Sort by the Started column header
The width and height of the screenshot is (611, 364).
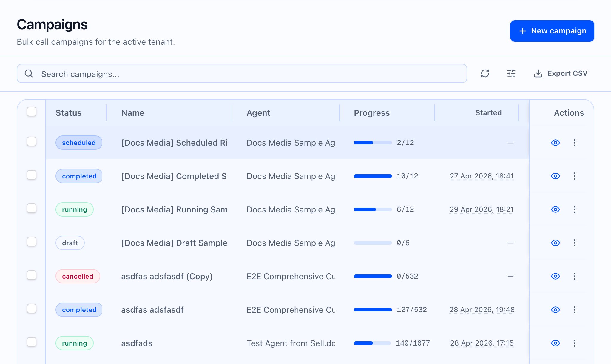coord(488,113)
